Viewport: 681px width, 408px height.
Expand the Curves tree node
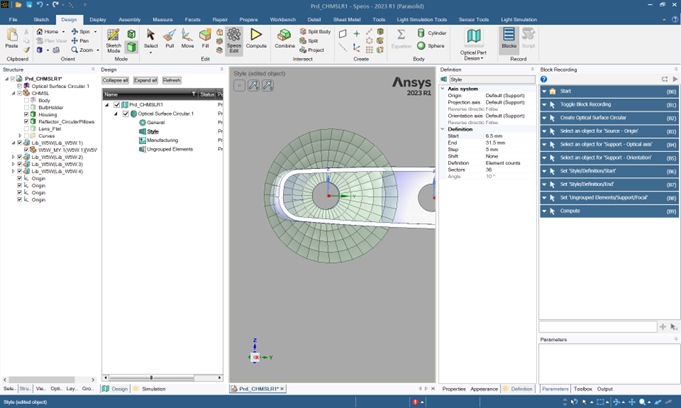pyautogui.click(x=20, y=136)
